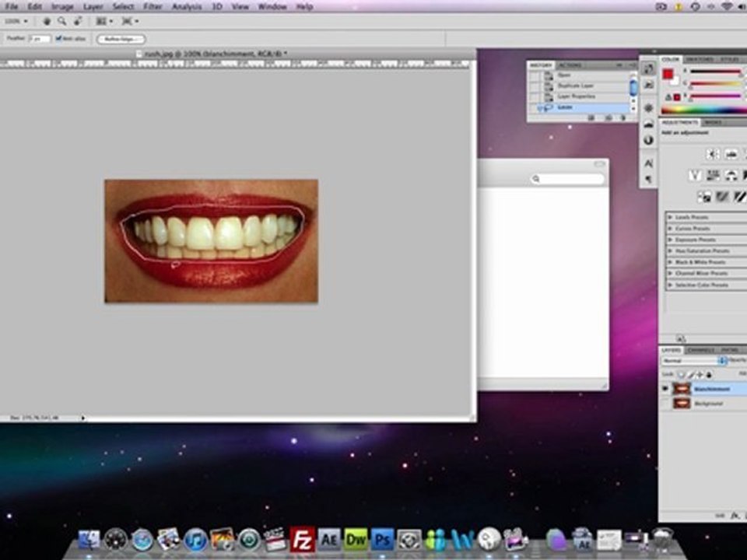Click the status bar document info arrow
The height and width of the screenshot is (560, 747).
coord(83,418)
